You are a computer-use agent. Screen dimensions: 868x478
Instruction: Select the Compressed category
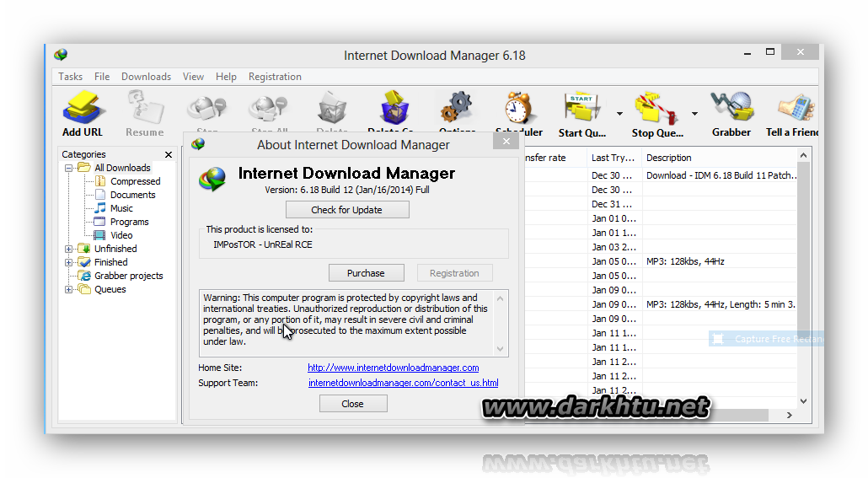click(x=135, y=181)
